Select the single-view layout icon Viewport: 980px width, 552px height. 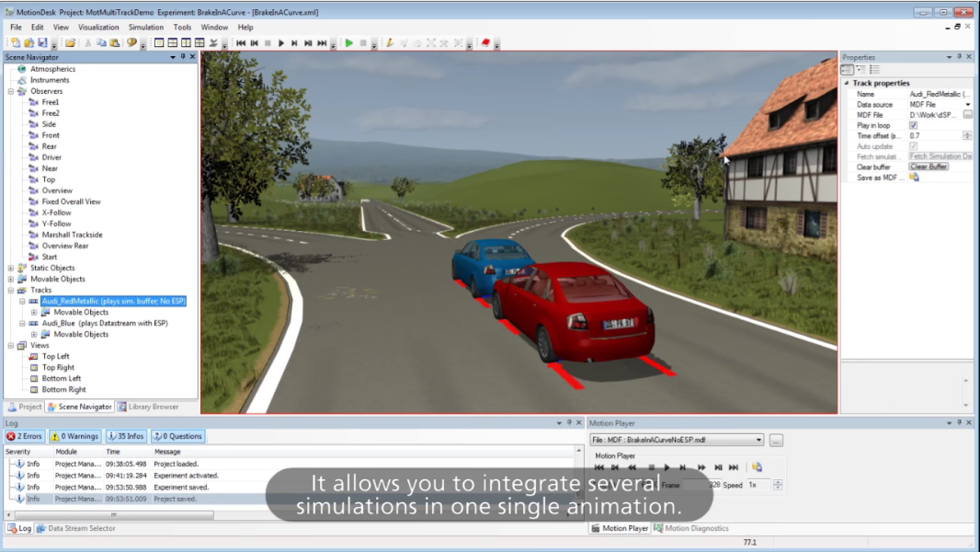coord(159,43)
